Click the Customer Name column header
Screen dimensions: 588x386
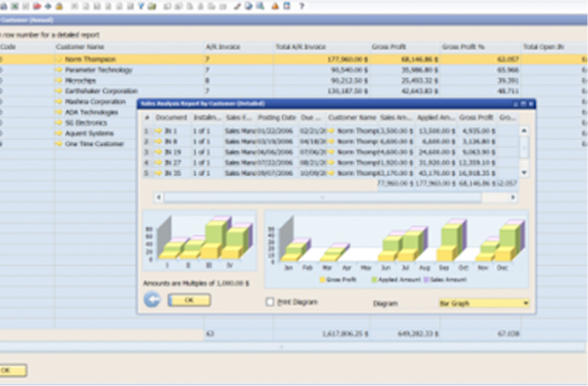click(x=81, y=46)
